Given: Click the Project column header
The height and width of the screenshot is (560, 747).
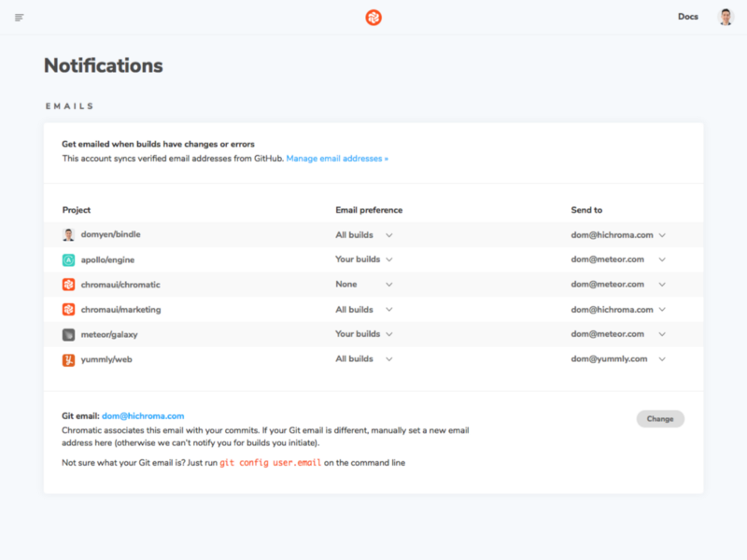Looking at the screenshot, I should (77, 210).
